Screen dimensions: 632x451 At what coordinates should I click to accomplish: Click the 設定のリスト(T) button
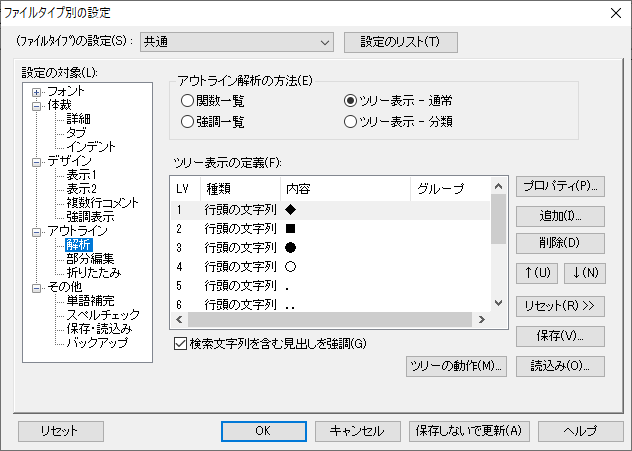pos(401,42)
